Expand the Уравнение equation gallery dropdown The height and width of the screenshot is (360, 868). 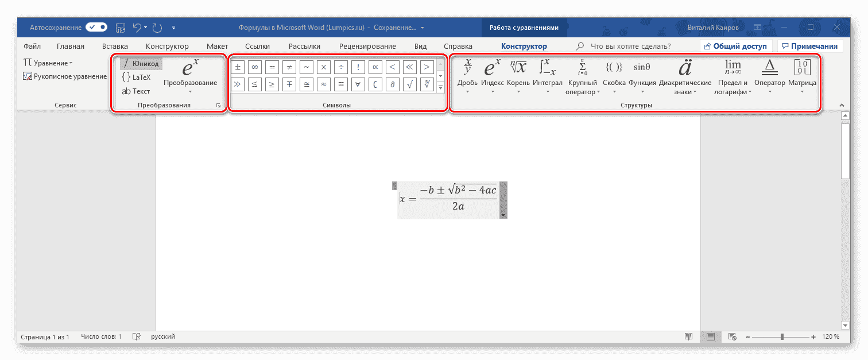48,63
